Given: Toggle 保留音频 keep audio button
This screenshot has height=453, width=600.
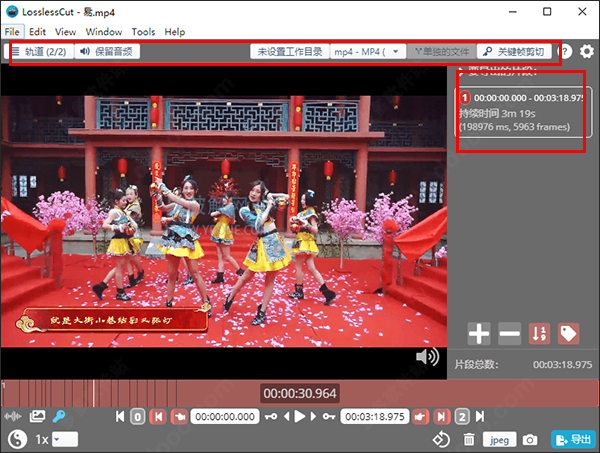Looking at the screenshot, I should coord(107,51).
